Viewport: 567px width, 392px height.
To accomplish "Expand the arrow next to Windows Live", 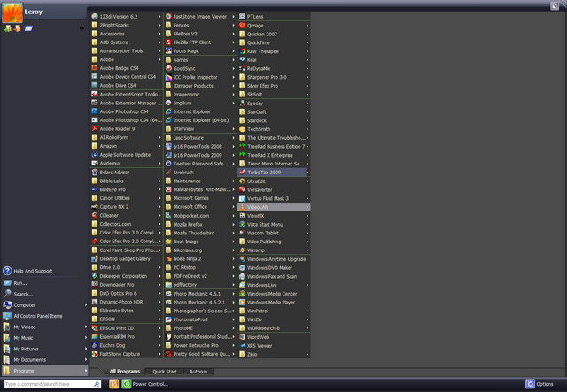I will [x=307, y=285].
